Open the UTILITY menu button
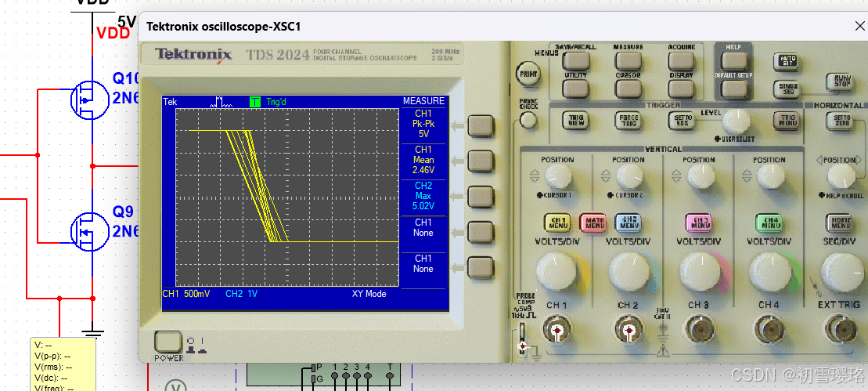The width and height of the screenshot is (868, 391). click(x=576, y=89)
